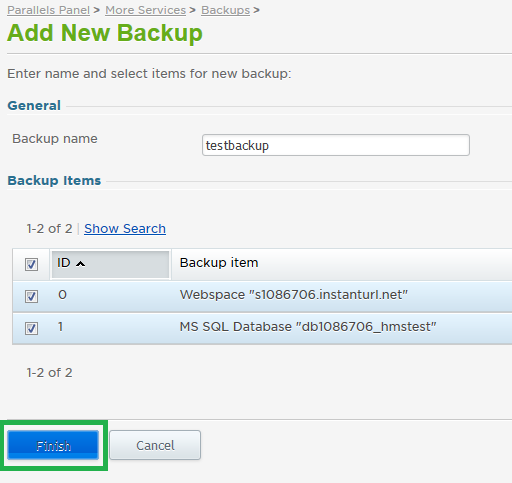Click the Cancel button
512x483 pixels.
155,445
